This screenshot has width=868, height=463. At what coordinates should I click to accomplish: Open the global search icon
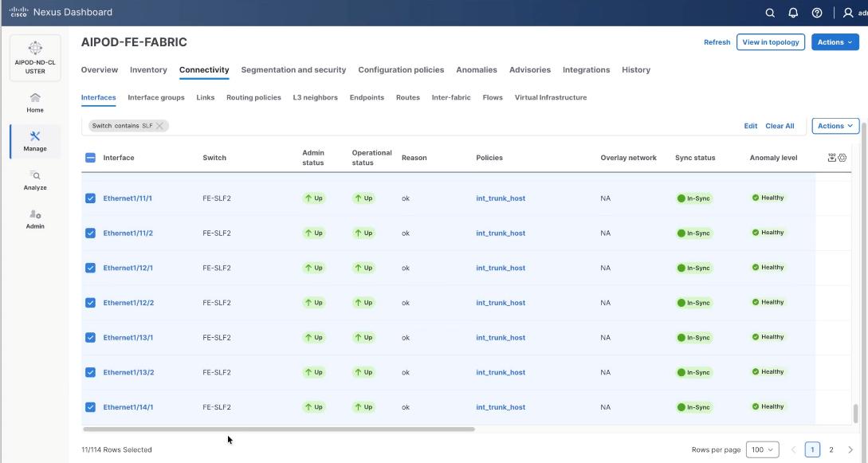click(769, 12)
